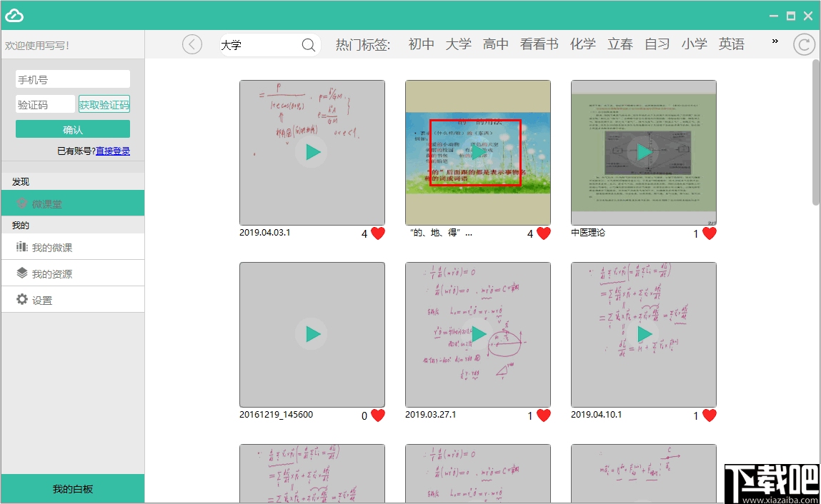The width and height of the screenshot is (821, 504).
Task: Click the vertical scrollbar thumb
Action: point(816,132)
